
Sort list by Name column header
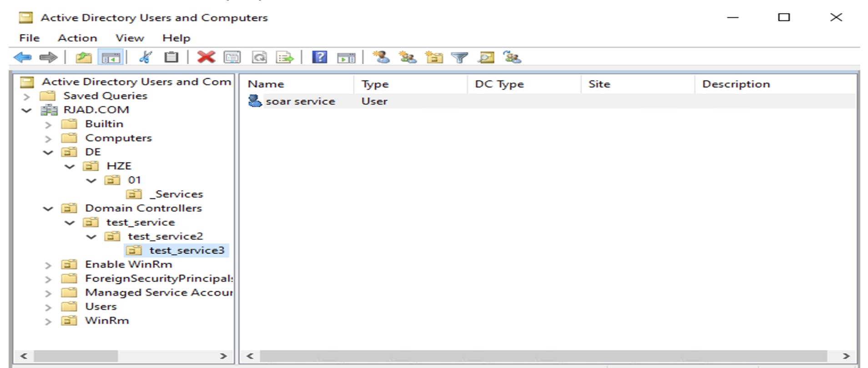(x=266, y=84)
